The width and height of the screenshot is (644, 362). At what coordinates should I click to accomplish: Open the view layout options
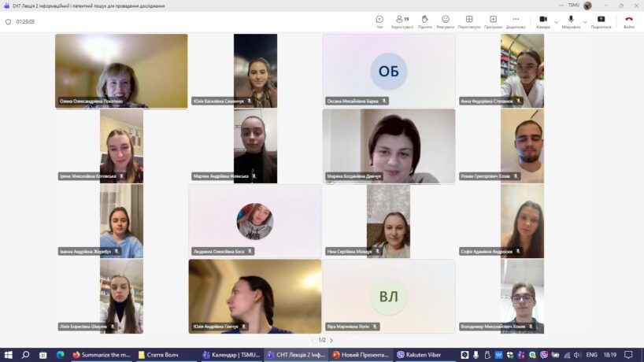point(469,21)
